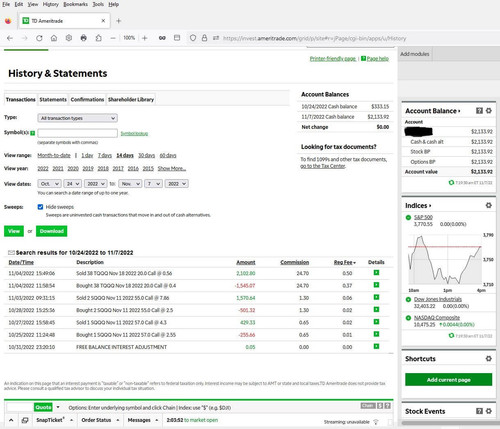500x429 pixels.
Task: Open Stock Events module help icon
Action: 479,411
